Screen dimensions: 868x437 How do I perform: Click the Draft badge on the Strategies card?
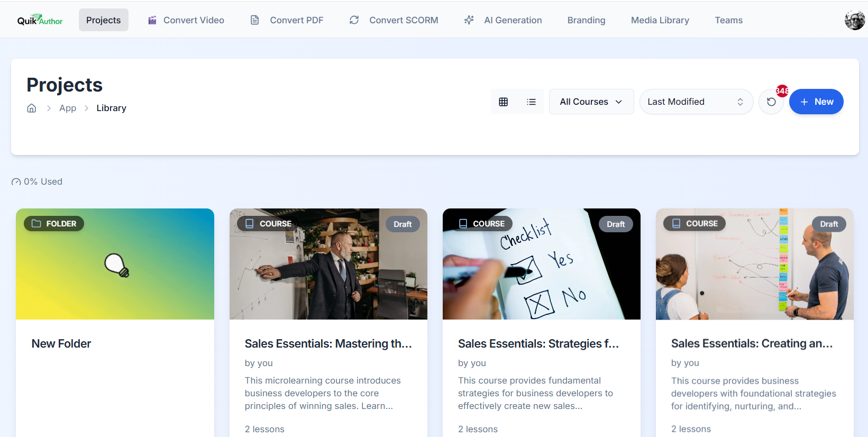coord(616,224)
